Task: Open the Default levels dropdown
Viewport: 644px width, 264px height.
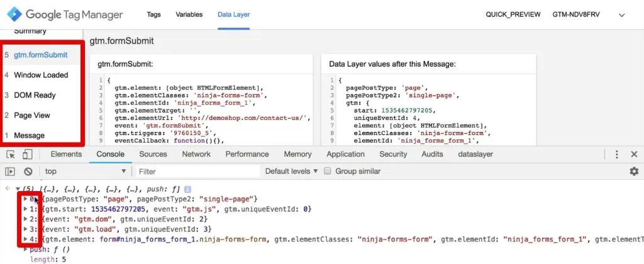Action: click(292, 171)
